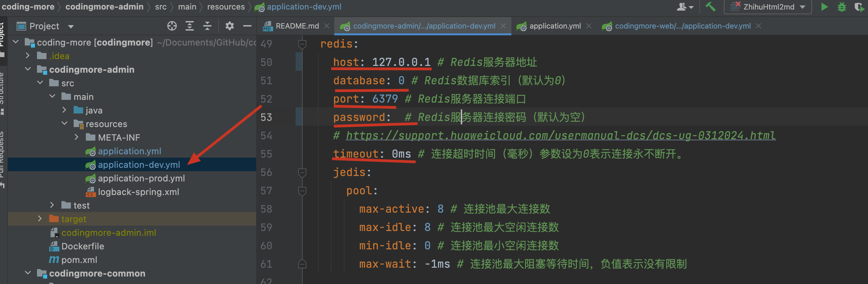Open Project panel settings gear
Screen dimensions: 868x284
click(x=230, y=26)
